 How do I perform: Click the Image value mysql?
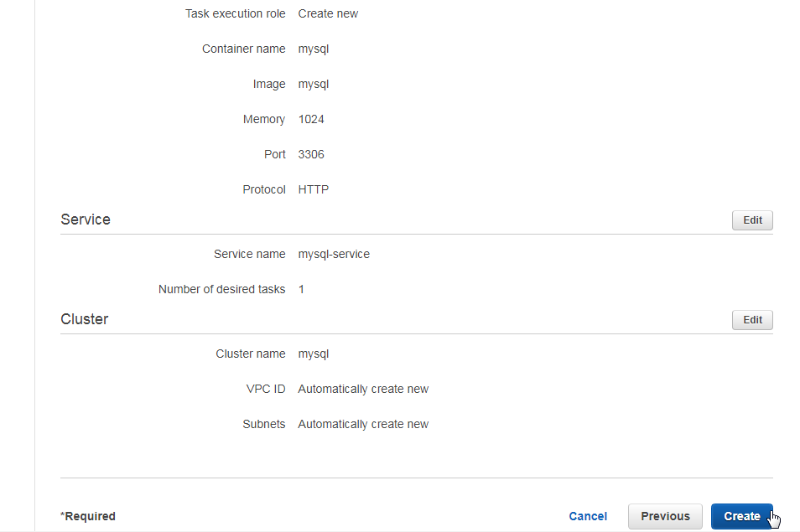314,84
